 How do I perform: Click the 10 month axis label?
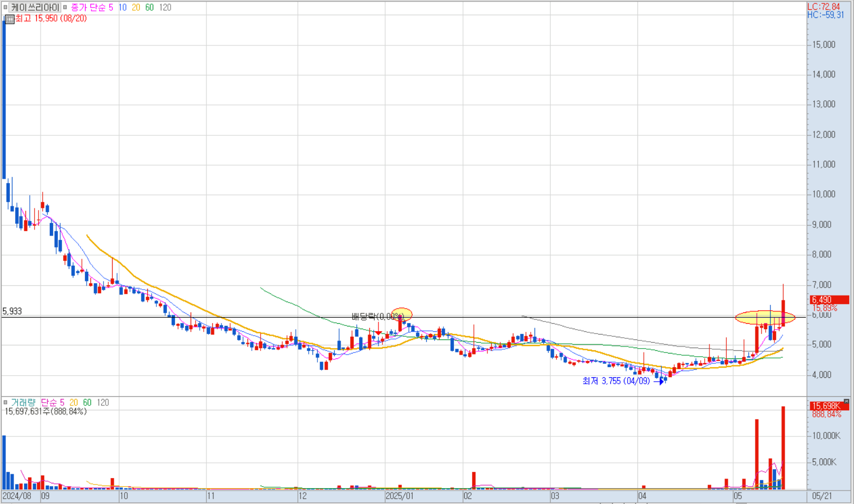point(124,496)
